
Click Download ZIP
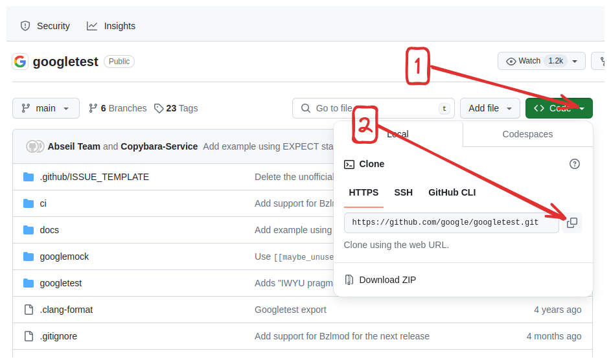(x=381, y=280)
